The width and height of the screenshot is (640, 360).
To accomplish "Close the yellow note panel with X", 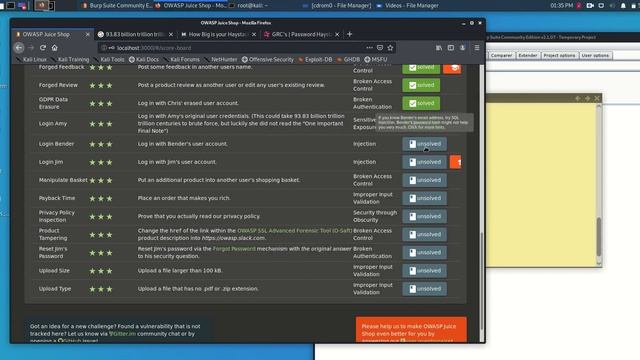I will pos(597,98).
